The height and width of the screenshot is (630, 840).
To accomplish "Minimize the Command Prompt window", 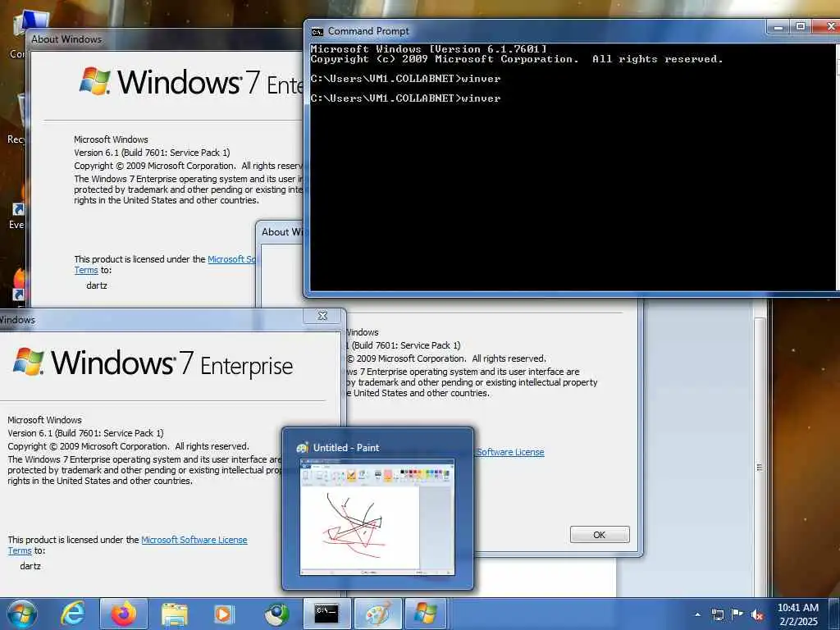I will (x=778, y=26).
